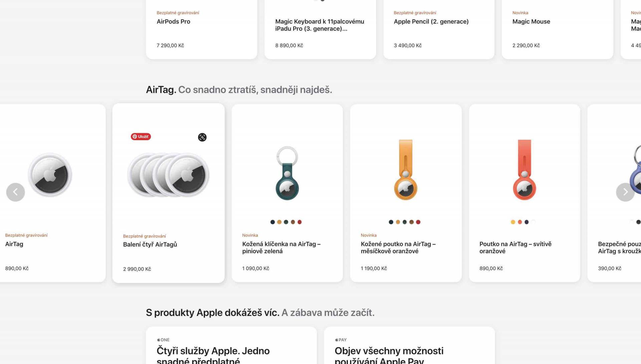
Task: Go to the Magic Mouse product page
Action: (531, 22)
